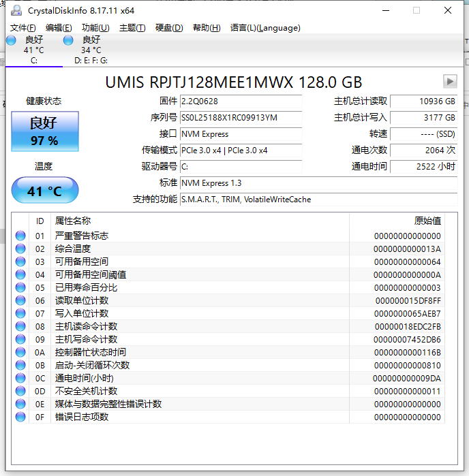469x476 pixels.
Task: Click the blue status orb of D: E: F: G: tab
Action: pyautogui.click(x=68, y=40)
